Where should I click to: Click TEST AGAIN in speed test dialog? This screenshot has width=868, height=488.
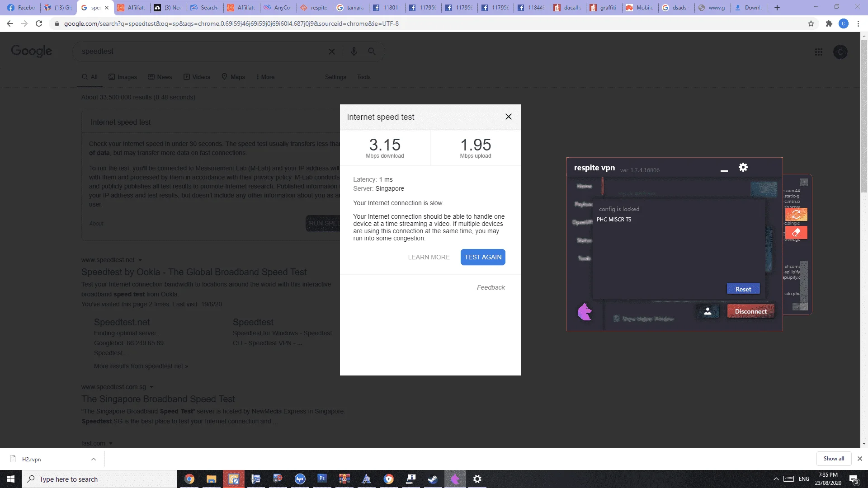click(483, 257)
